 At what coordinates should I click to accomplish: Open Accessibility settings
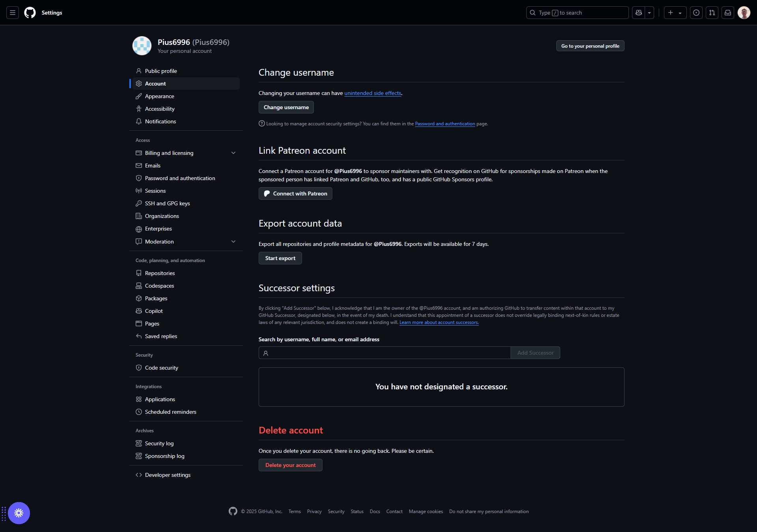[x=186, y=109]
